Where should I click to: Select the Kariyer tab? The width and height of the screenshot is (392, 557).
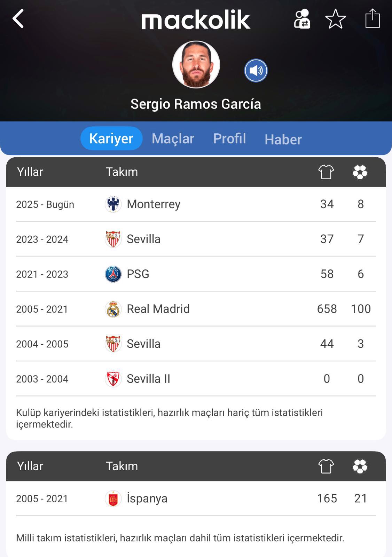(x=111, y=139)
